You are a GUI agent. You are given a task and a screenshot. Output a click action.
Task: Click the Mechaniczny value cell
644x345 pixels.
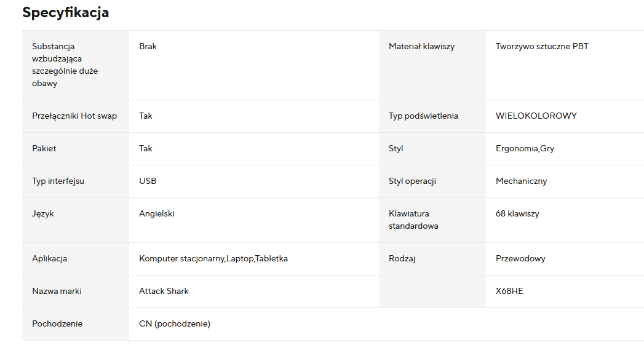tap(521, 181)
